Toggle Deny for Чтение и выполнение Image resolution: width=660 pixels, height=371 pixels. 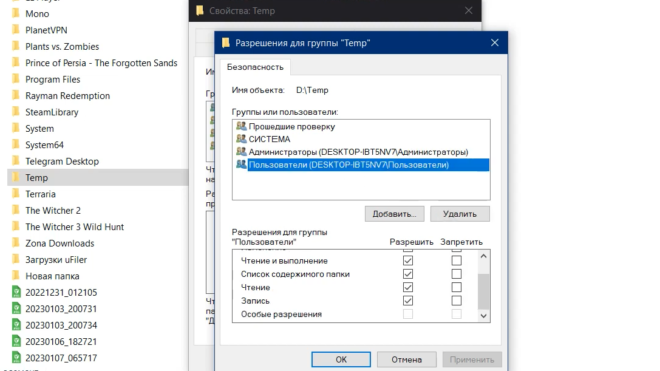coord(456,261)
